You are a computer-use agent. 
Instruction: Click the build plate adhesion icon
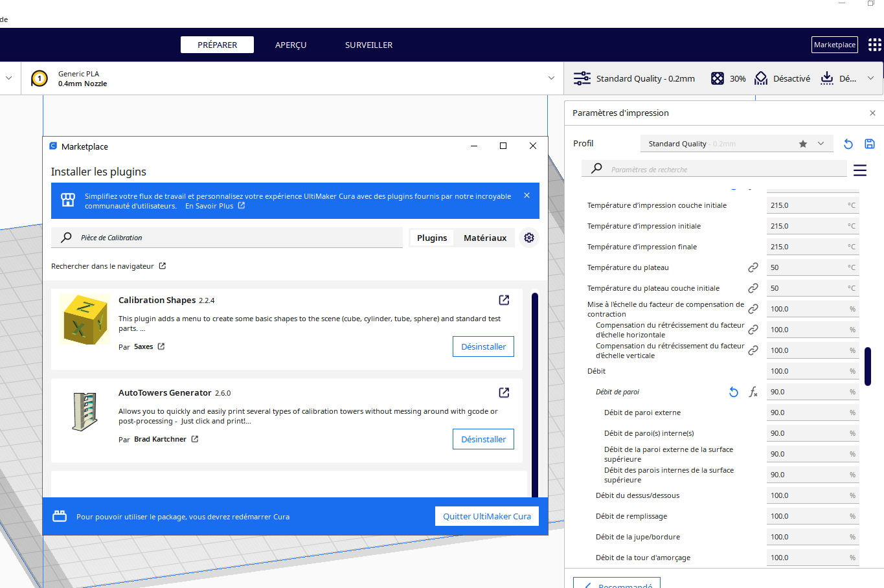[827, 78]
